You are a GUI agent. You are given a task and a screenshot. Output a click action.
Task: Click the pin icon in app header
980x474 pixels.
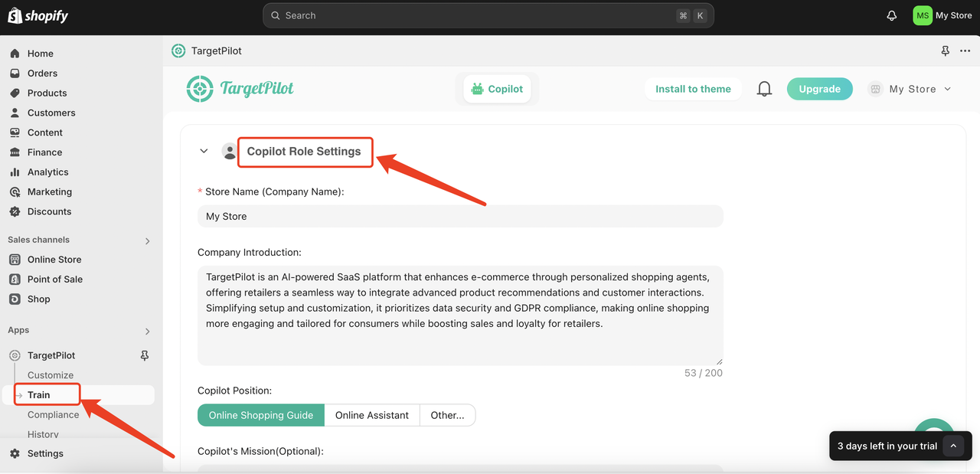coord(946,51)
